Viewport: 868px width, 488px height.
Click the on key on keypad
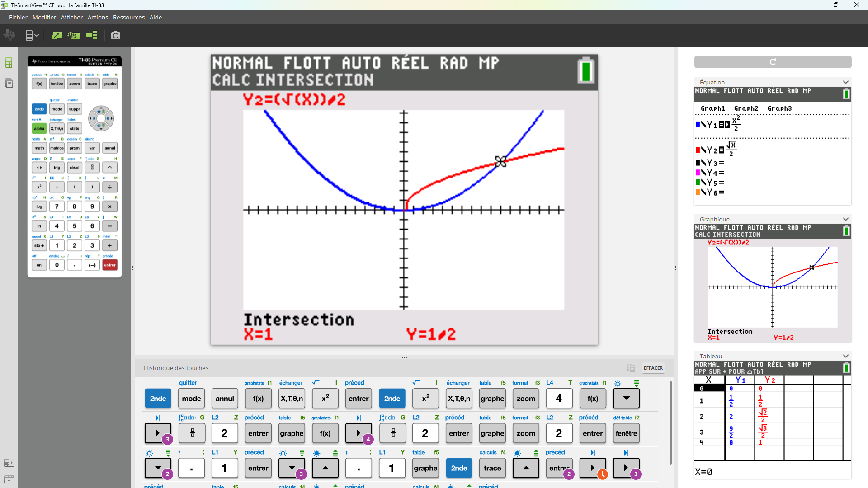[39, 265]
